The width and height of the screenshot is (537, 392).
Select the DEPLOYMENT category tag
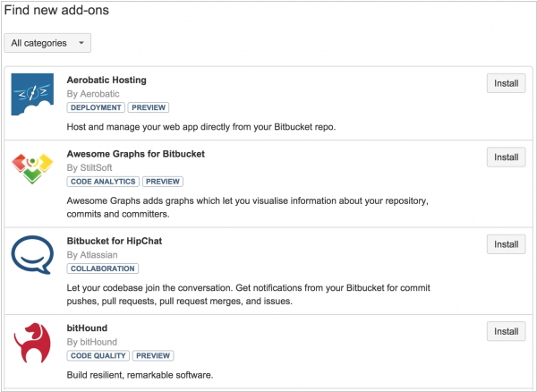(96, 107)
